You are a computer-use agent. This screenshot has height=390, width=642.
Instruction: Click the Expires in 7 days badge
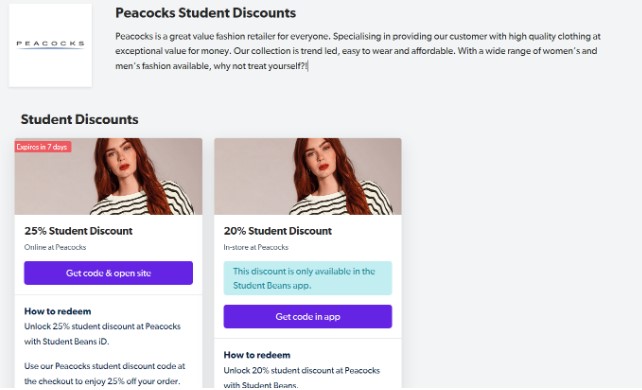point(43,147)
